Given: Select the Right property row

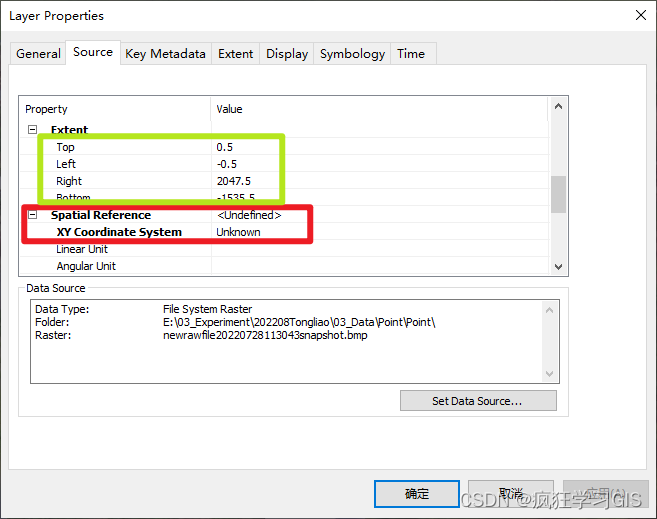Looking at the screenshot, I should pos(284,181).
